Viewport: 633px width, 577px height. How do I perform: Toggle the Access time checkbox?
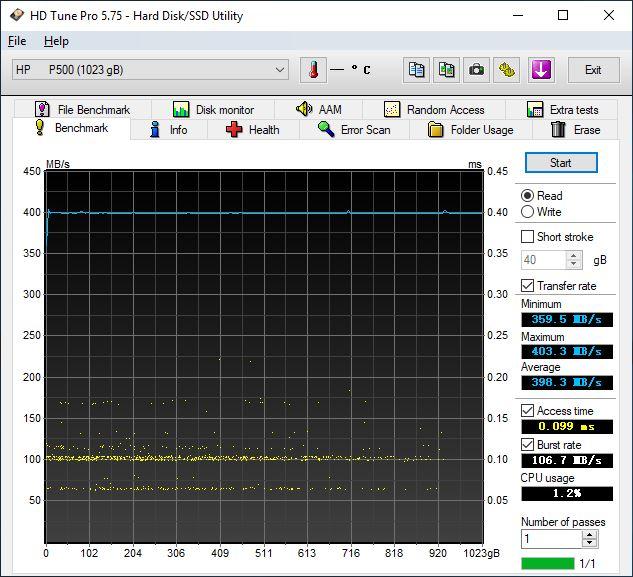point(527,411)
